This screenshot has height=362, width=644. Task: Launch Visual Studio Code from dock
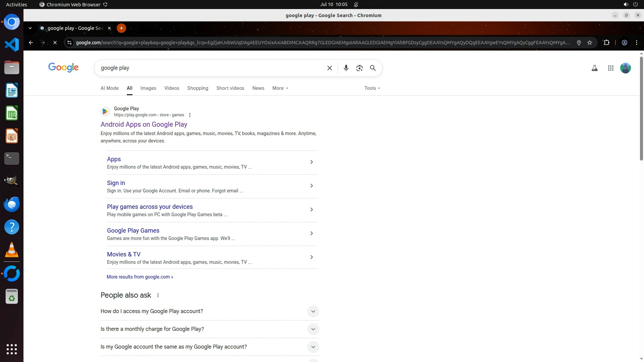click(12, 45)
